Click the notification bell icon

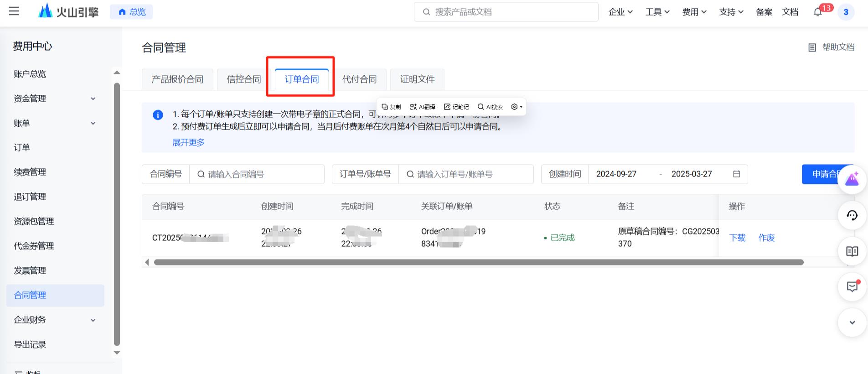[x=817, y=12]
